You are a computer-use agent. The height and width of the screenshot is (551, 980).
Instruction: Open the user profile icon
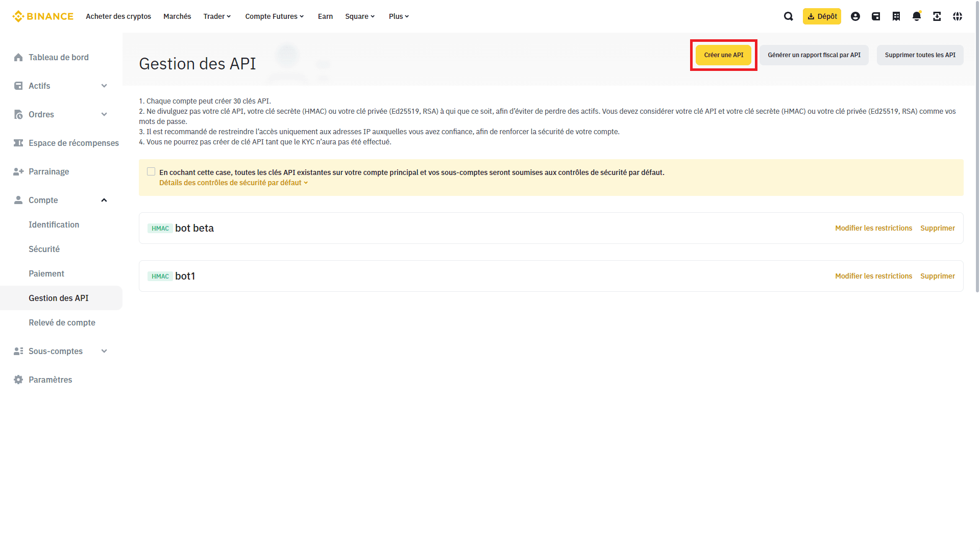pos(855,16)
